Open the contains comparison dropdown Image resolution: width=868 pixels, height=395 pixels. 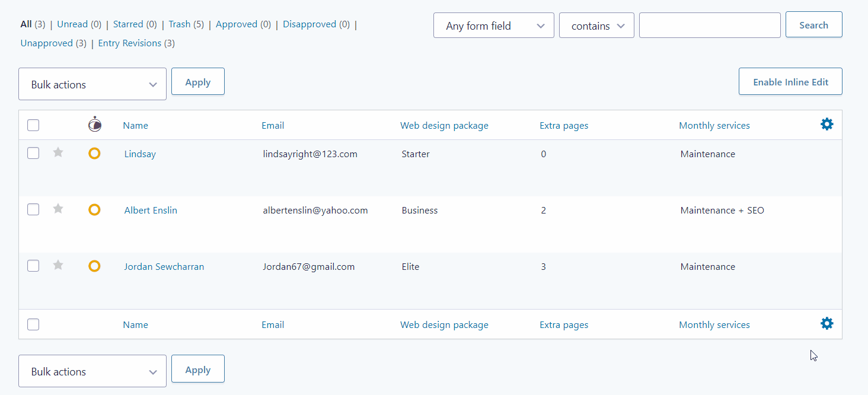(596, 25)
